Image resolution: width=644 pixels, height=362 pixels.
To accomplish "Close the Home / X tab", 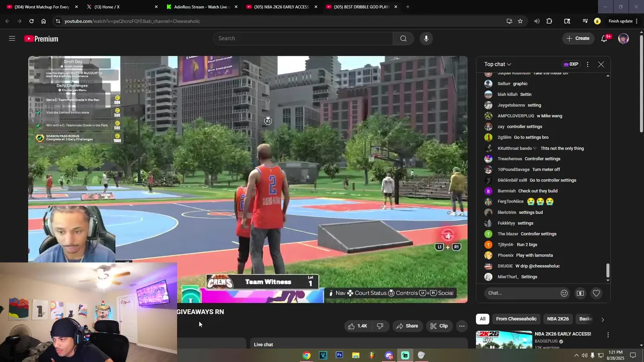I will click(156, 7).
